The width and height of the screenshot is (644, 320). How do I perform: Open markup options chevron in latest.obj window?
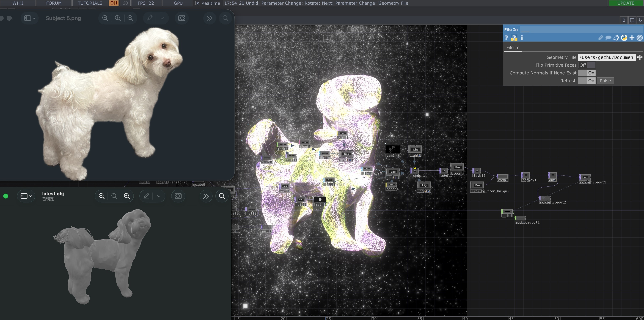click(x=159, y=196)
